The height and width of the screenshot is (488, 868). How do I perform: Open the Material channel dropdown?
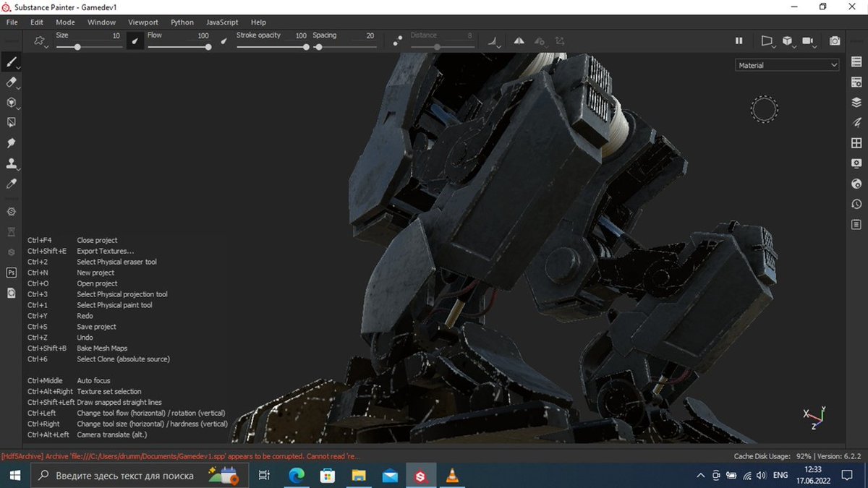pyautogui.click(x=787, y=65)
